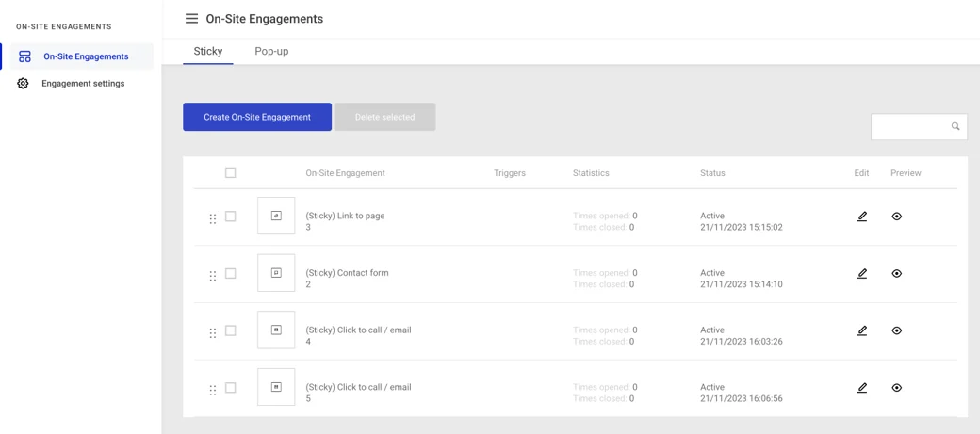Preview engagement number 4 with eye icon
Screen dimensions: 980x434
click(896, 330)
